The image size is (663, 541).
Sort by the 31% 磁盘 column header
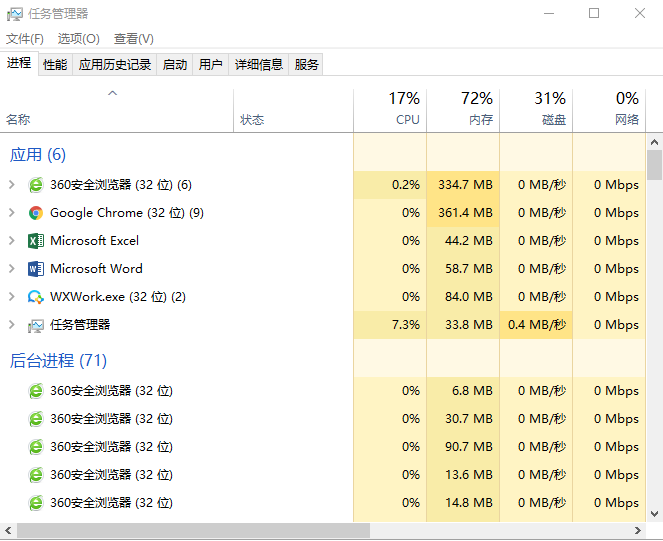536,111
